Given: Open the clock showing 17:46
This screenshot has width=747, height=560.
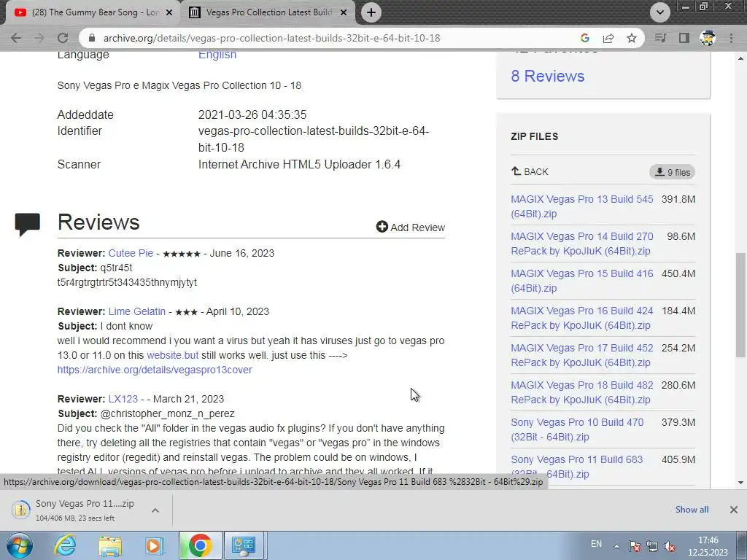Looking at the screenshot, I should click(x=708, y=546).
